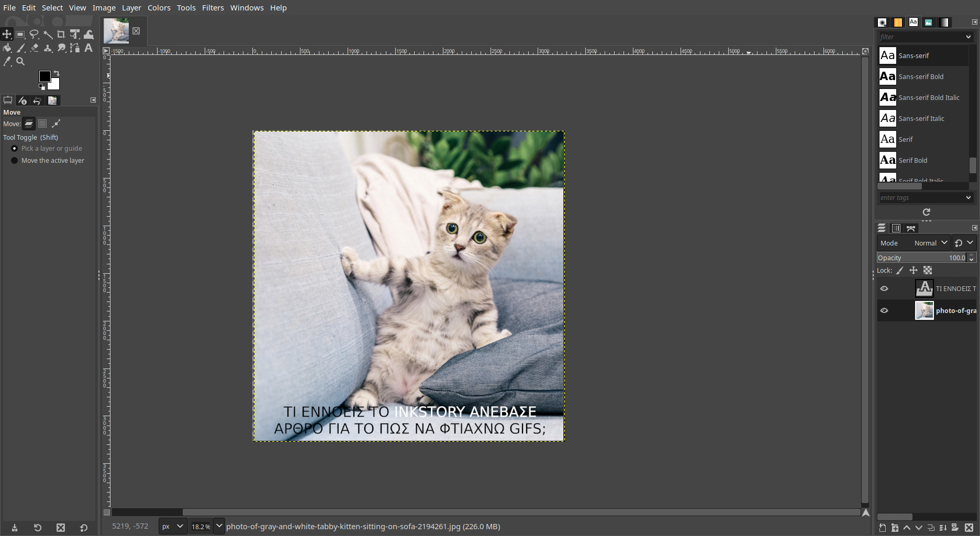Click the Color Picker eyedropper tool

pyautogui.click(x=7, y=62)
